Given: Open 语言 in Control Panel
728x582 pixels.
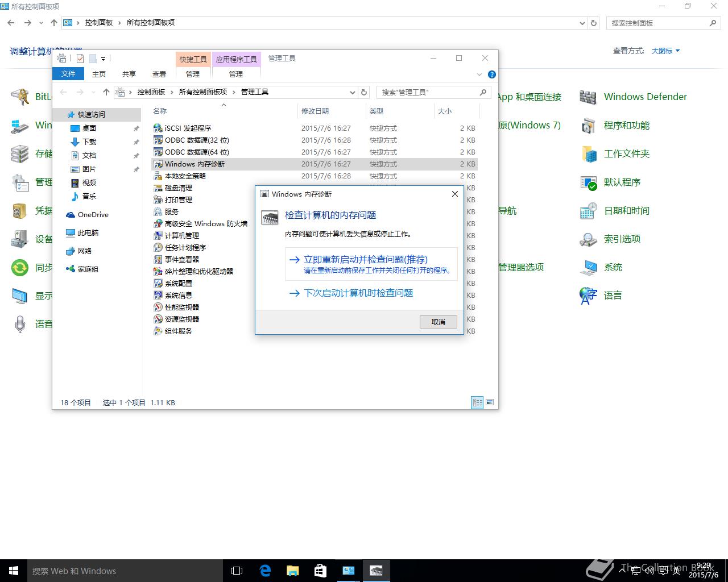Looking at the screenshot, I should 601,295.
